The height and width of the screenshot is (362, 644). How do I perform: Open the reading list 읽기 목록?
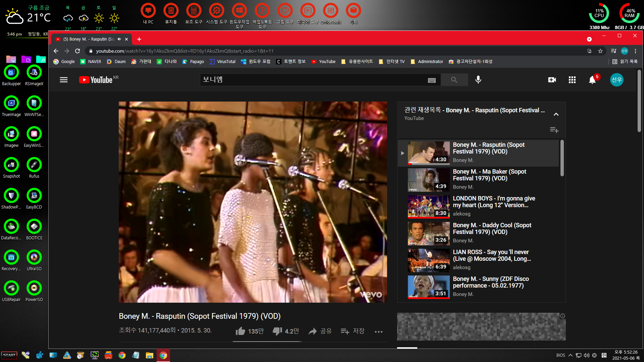[625, 62]
